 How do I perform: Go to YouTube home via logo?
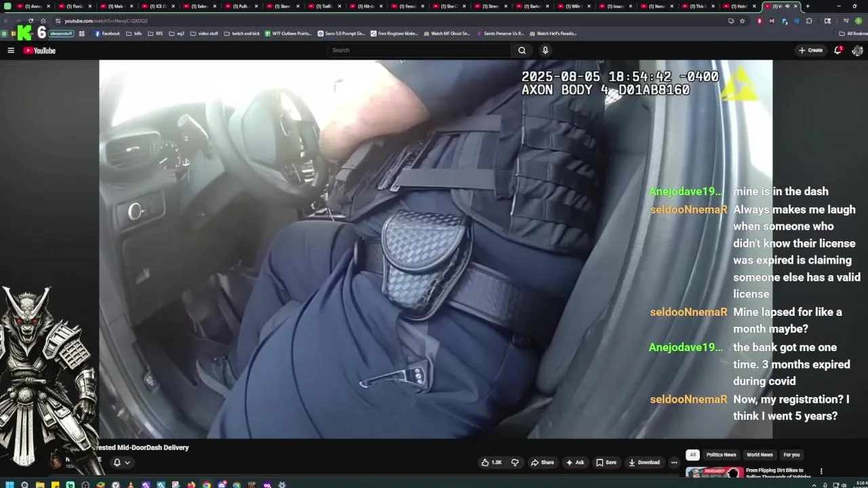[39, 50]
